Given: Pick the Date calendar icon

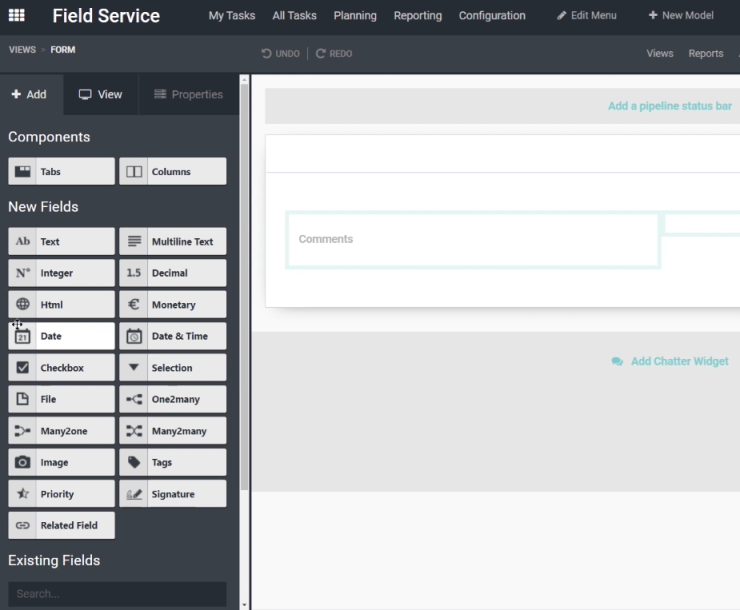Looking at the screenshot, I should (22, 336).
